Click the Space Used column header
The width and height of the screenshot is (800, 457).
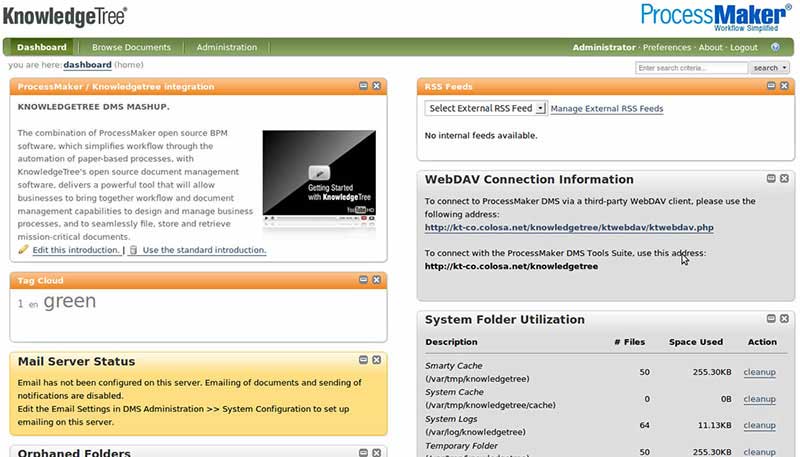tap(695, 342)
